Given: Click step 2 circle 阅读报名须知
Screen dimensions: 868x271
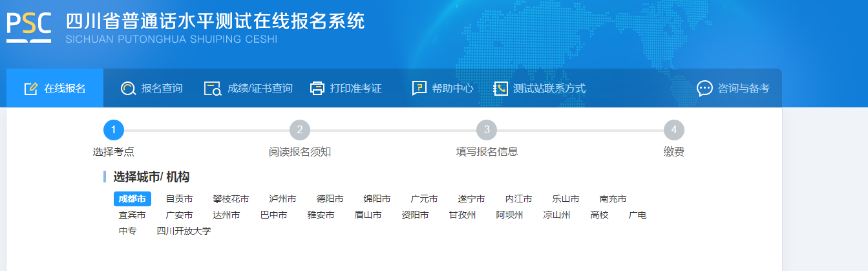Looking at the screenshot, I should point(300,130).
